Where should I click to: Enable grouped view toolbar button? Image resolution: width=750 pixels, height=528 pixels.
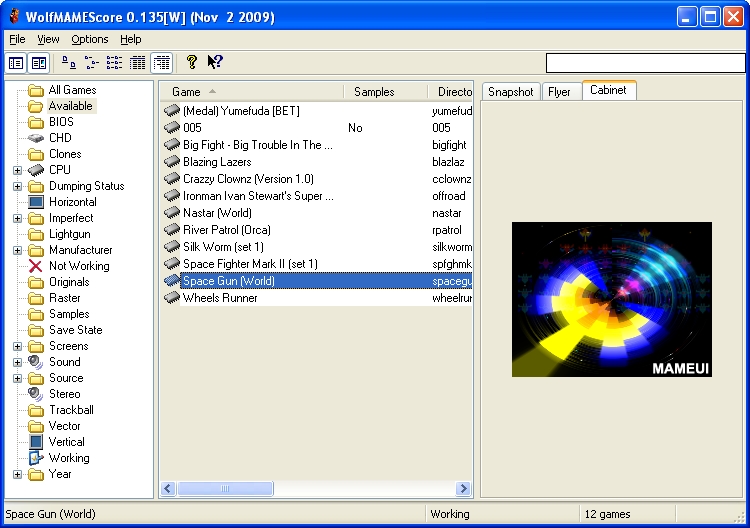161,63
